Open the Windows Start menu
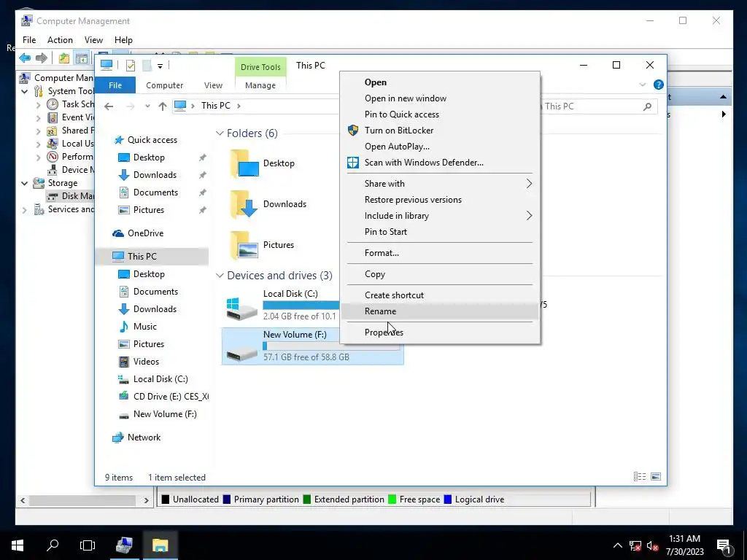747x560 pixels. [18, 545]
